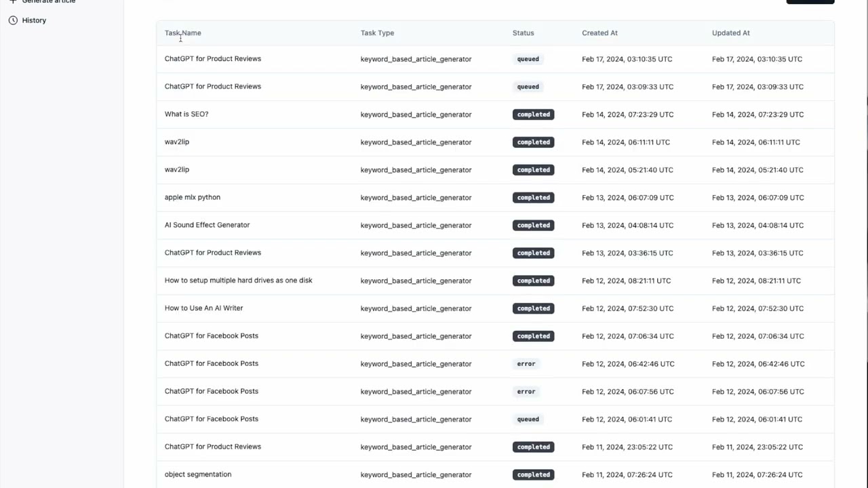The width and height of the screenshot is (868, 488).
Task: Open the 'AI Sound Effect Generator' task
Action: click(207, 225)
